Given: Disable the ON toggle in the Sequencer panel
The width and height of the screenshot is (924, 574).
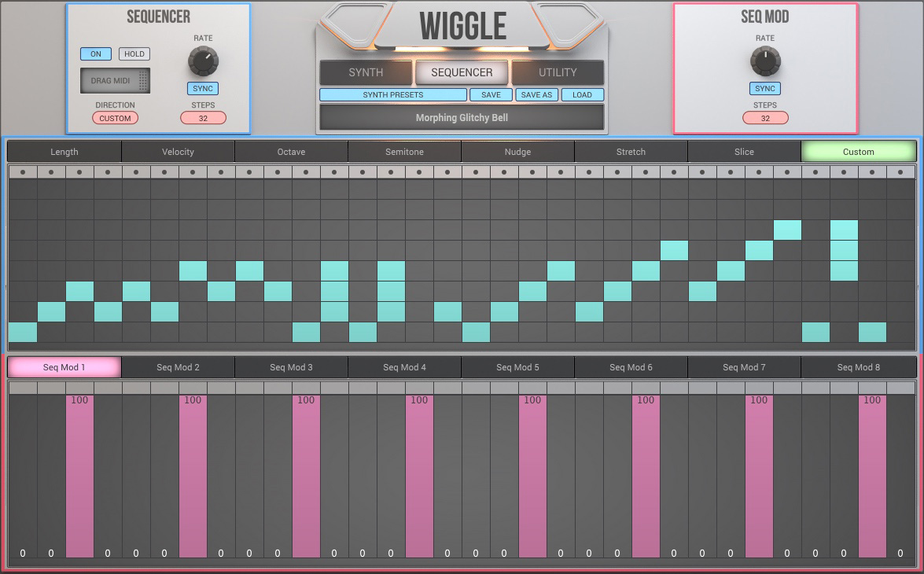Looking at the screenshot, I should point(95,53).
